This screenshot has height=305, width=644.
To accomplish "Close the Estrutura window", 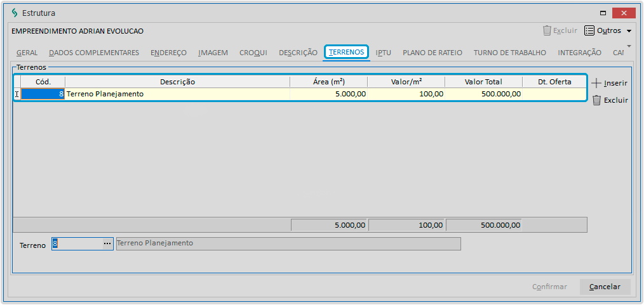I will pyautogui.click(x=624, y=13).
